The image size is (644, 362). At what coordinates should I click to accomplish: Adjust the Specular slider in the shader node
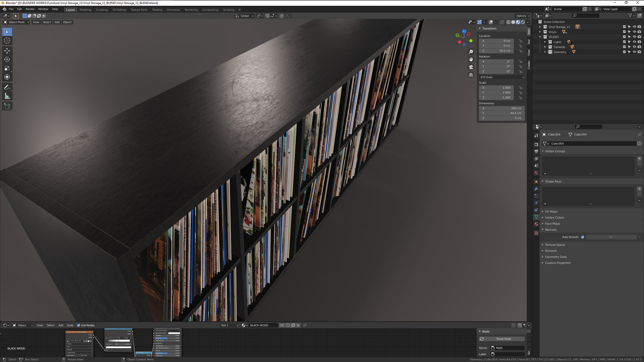(x=166, y=338)
